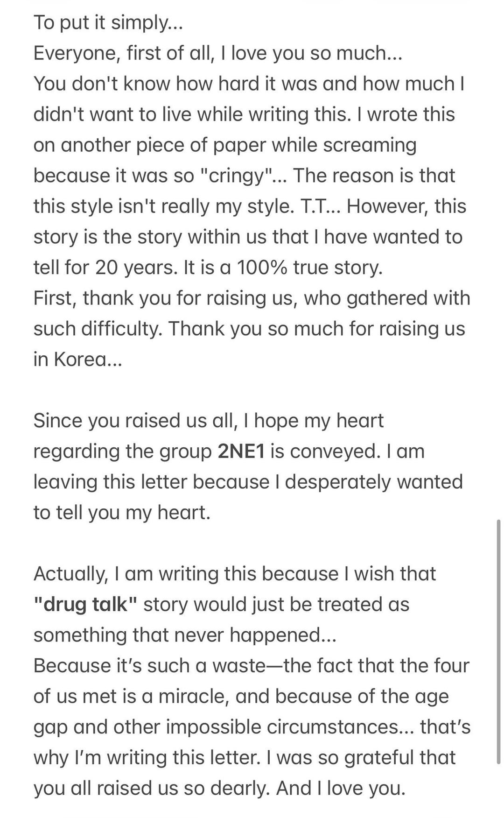Click the text "And I love you."
The width and height of the screenshot is (504, 818).
pos(341,788)
